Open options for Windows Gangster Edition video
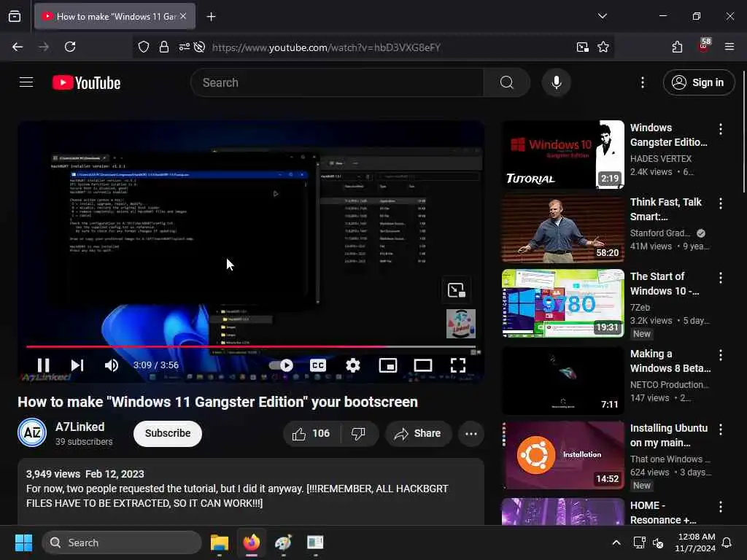This screenshot has height=560, width=747. (x=720, y=128)
